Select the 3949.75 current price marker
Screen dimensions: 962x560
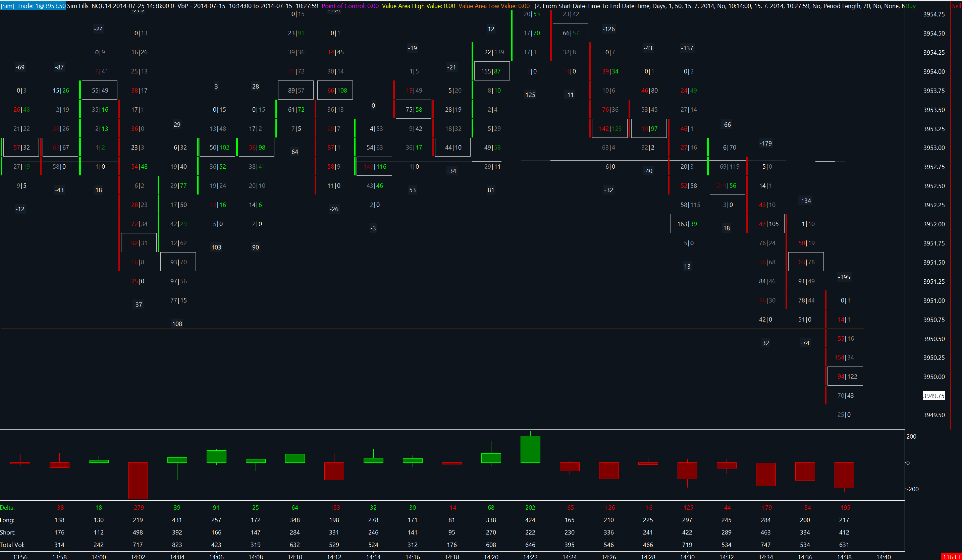coord(933,396)
